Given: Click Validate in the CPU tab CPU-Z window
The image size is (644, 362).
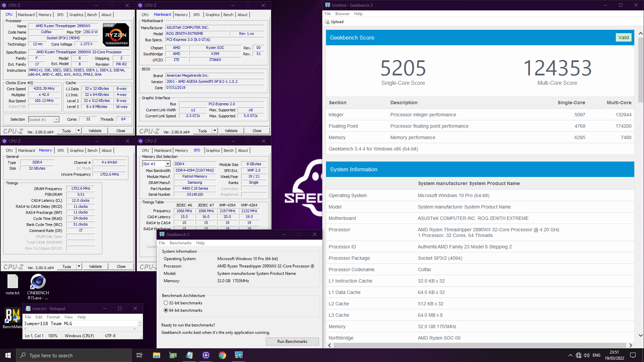Looking at the screenshot, I should (x=95, y=131).
